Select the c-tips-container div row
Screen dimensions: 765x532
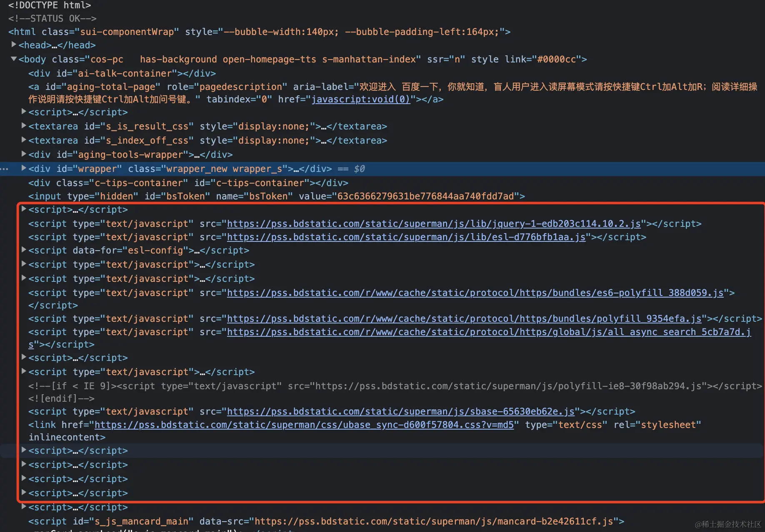(x=188, y=183)
